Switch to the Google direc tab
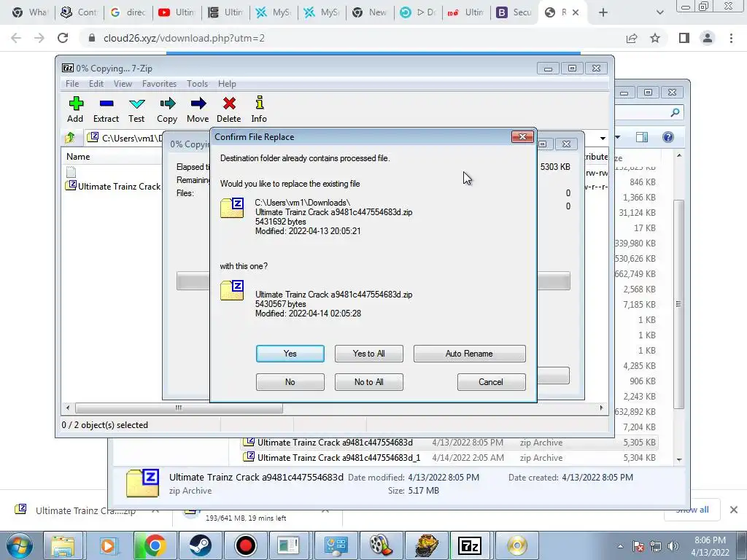Screen dimensions: 747x560 pos(128,12)
